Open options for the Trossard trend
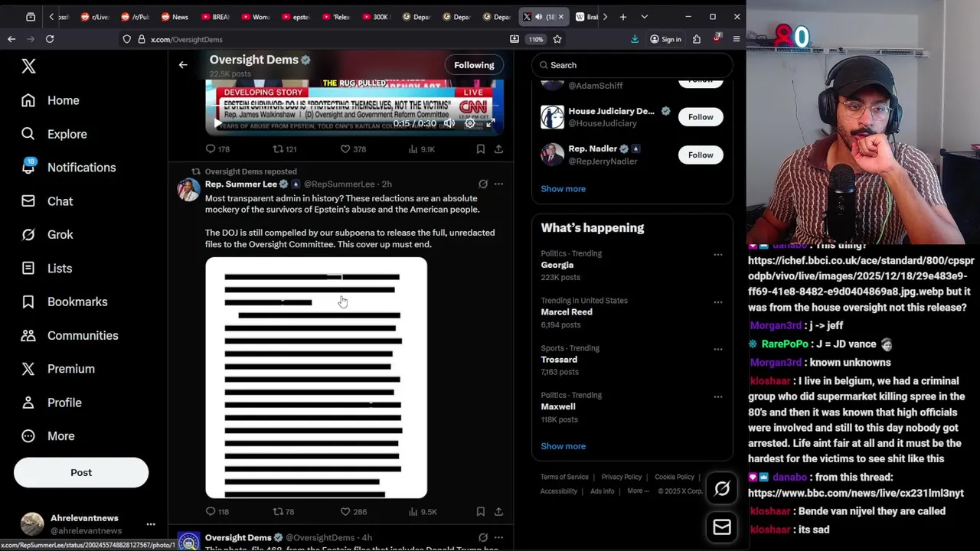Viewport: 980px width, 551px height. 717,350
